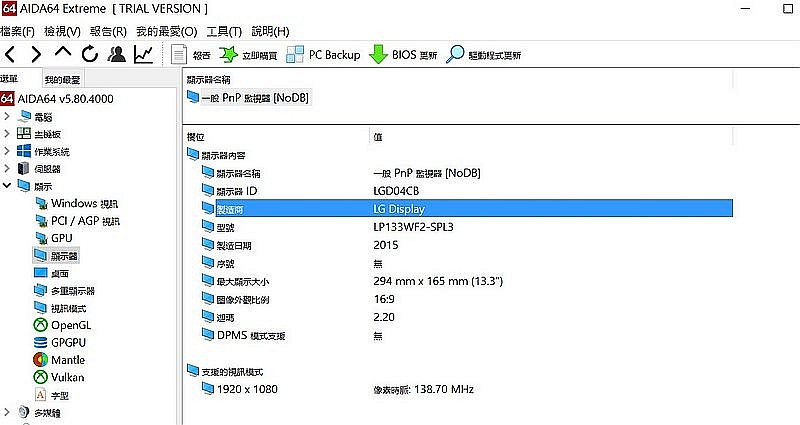The image size is (800, 425).
Task: Click the 顯示器內容 section header
Action: point(216,155)
